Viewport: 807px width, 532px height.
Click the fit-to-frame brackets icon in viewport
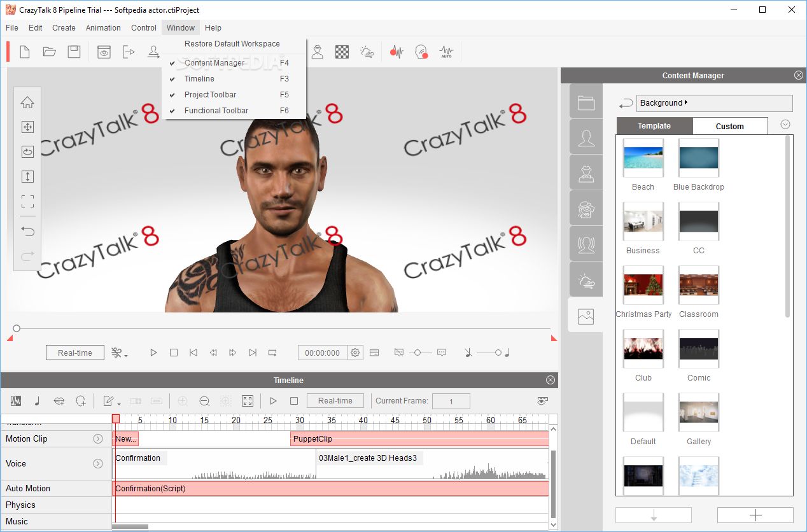[27, 202]
